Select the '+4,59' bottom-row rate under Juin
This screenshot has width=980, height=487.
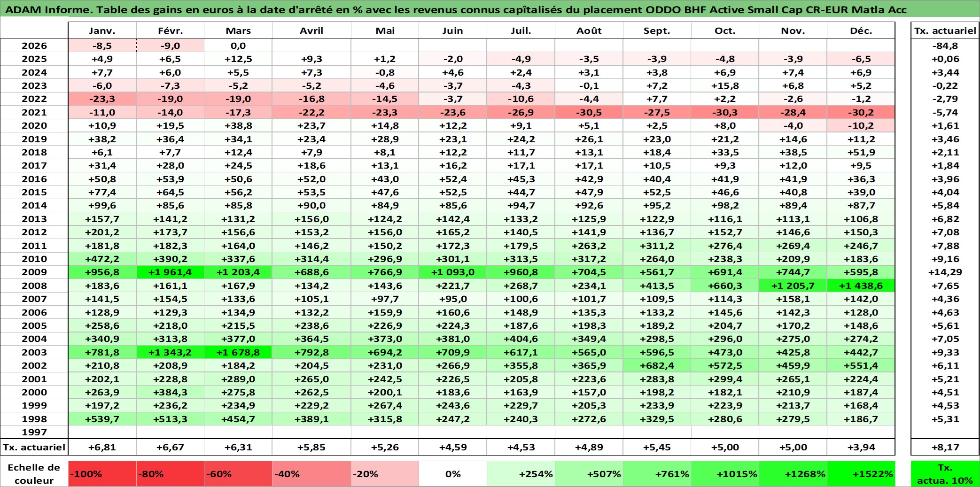tap(453, 448)
